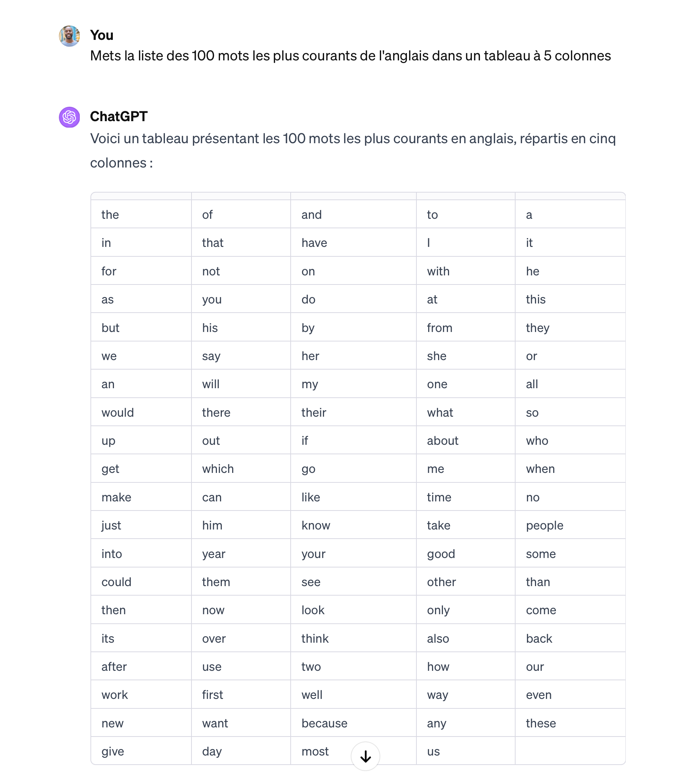The width and height of the screenshot is (693, 784).
Task: Click the 'give' table cell
Action: pyautogui.click(x=141, y=751)
